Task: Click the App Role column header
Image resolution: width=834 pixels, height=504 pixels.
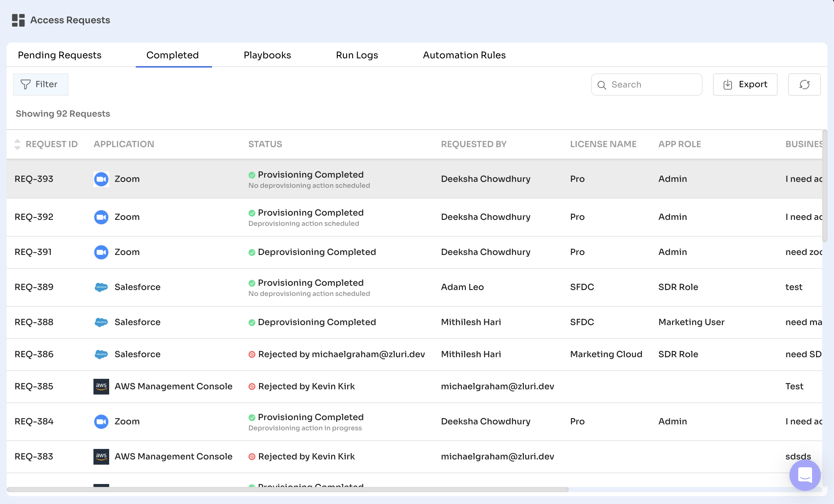Action: pyautogui.click(x=680, y=144)
